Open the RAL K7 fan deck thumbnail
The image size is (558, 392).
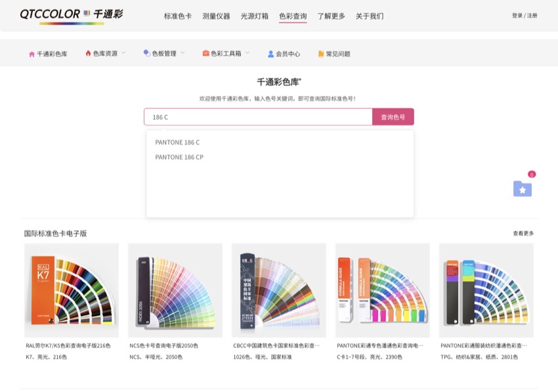(x=71, y=290)
